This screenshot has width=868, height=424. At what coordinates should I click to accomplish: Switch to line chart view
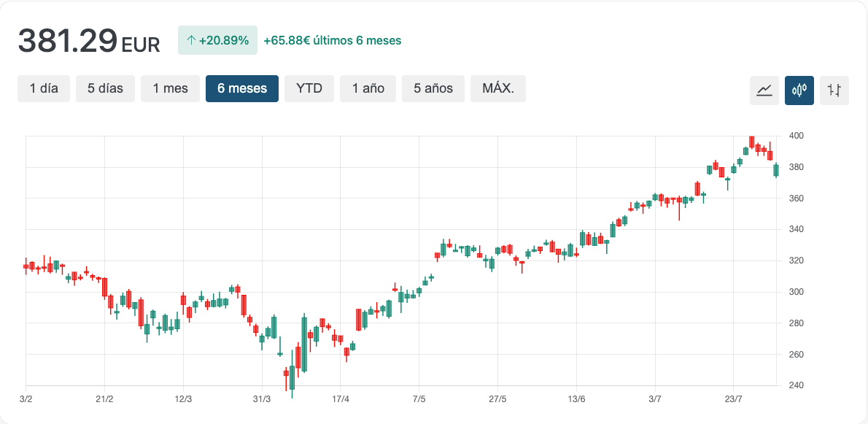tap(764, 90)
